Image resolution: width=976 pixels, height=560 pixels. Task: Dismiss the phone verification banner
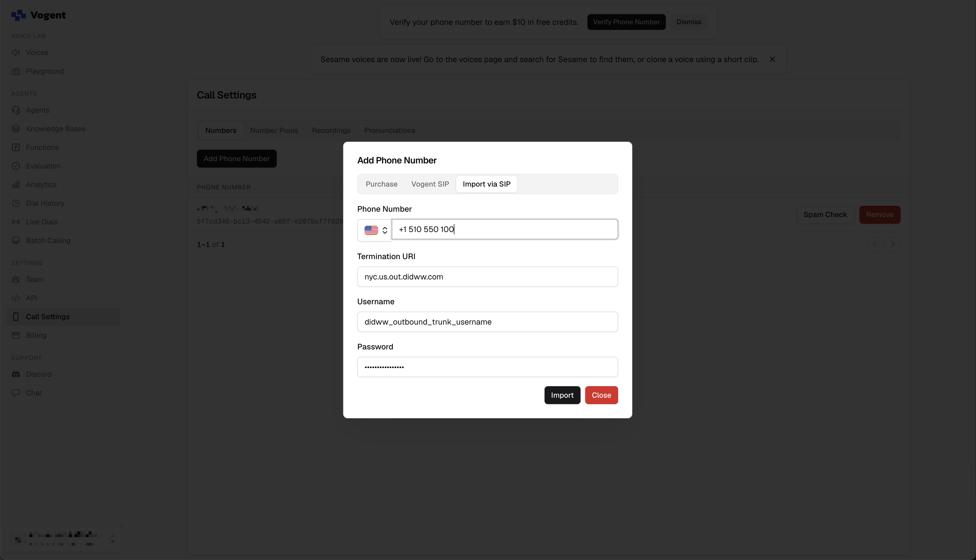tap(689, 22)
